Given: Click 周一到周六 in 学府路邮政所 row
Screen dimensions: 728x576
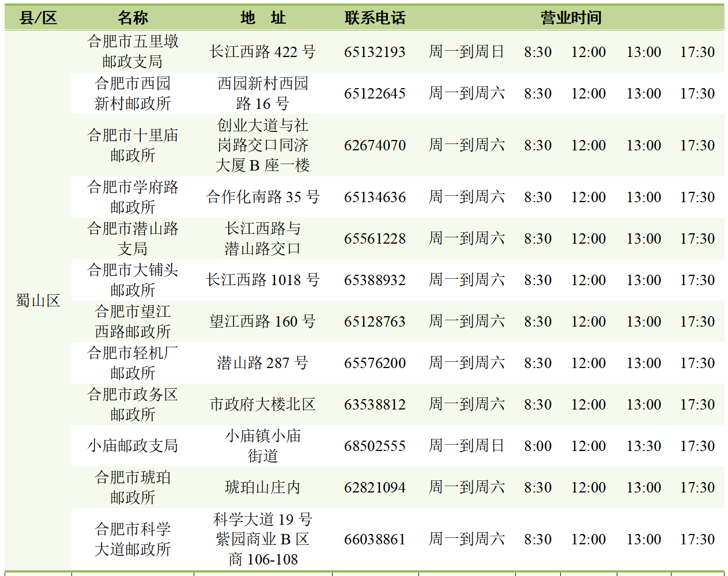Looking at the screenshot, I should point(466,197).
